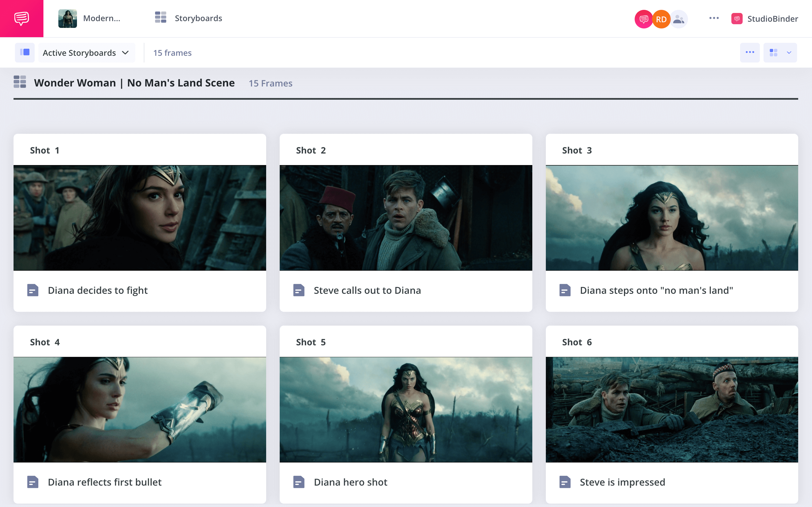Screen dimensions: 812x507
Task: Click the user avatar group icon
Action: [x=678, y=18]
